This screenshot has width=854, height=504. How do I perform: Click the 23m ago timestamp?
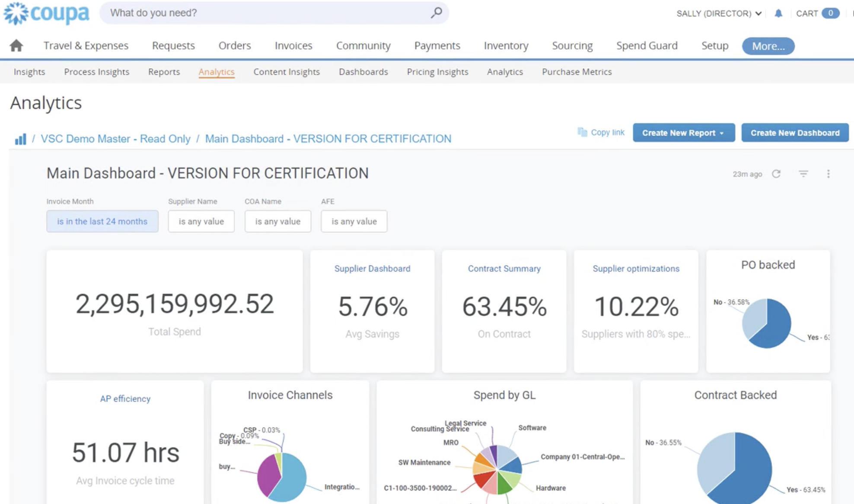coord(747,174)
